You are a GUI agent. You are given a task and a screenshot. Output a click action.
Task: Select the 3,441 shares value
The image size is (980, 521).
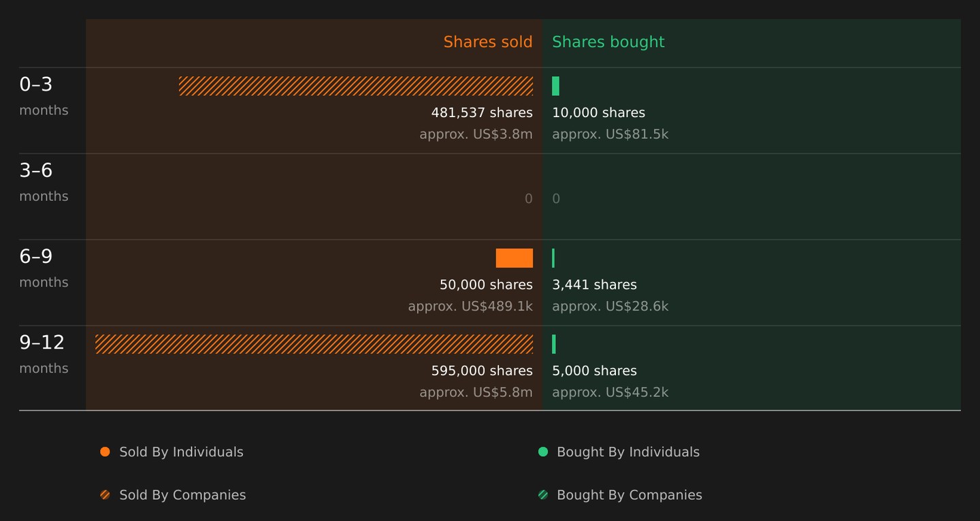pos(595,285)
